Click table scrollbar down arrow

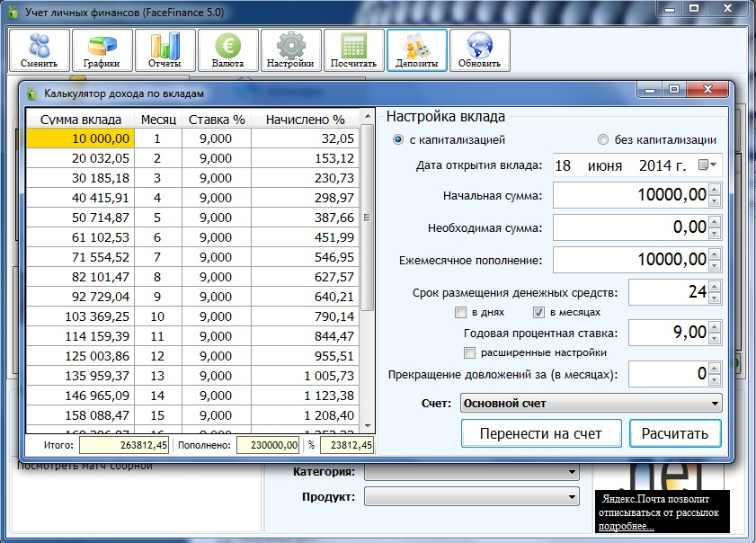(367, 426)
